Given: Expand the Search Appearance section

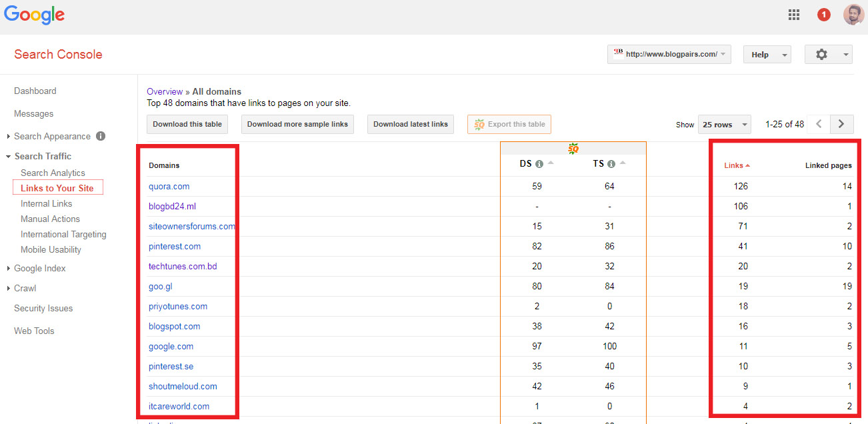Looking at the screenshot, I should pyautogui.click(x=8, y=137).
